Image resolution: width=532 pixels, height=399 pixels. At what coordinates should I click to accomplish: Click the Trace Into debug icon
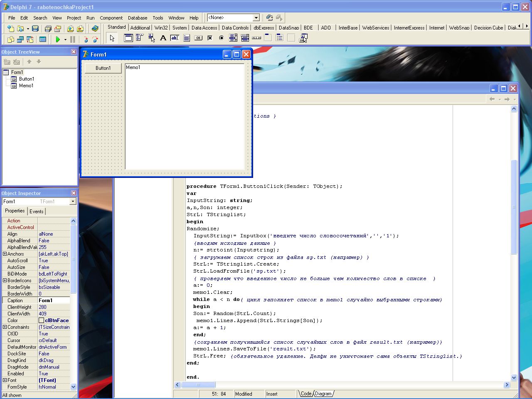86,39
